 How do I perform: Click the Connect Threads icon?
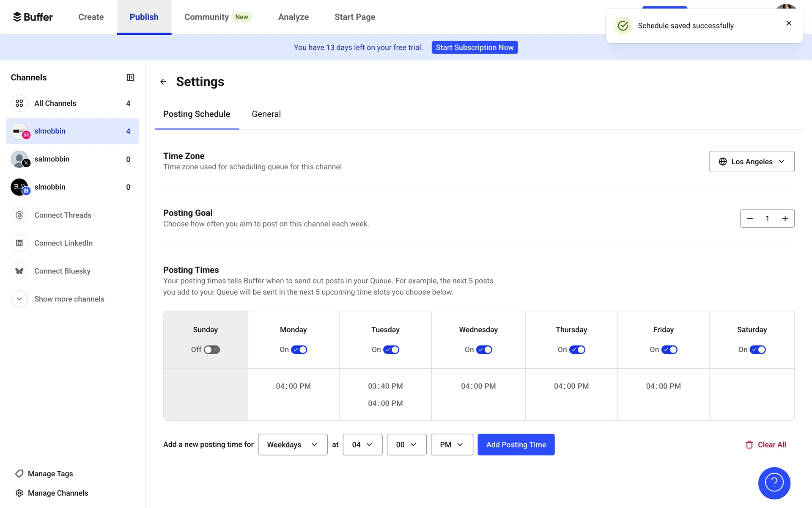click(19, 215)
